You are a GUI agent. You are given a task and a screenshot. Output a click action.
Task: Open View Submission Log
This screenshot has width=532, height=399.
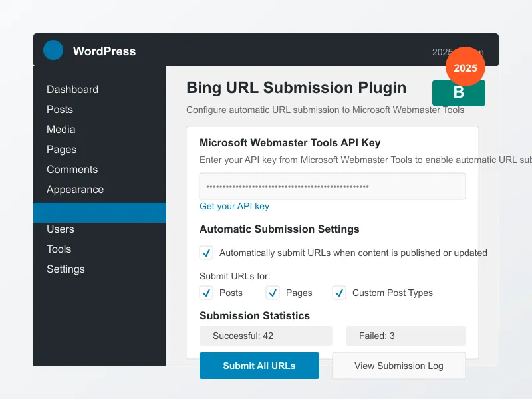(x=399, y=366)
